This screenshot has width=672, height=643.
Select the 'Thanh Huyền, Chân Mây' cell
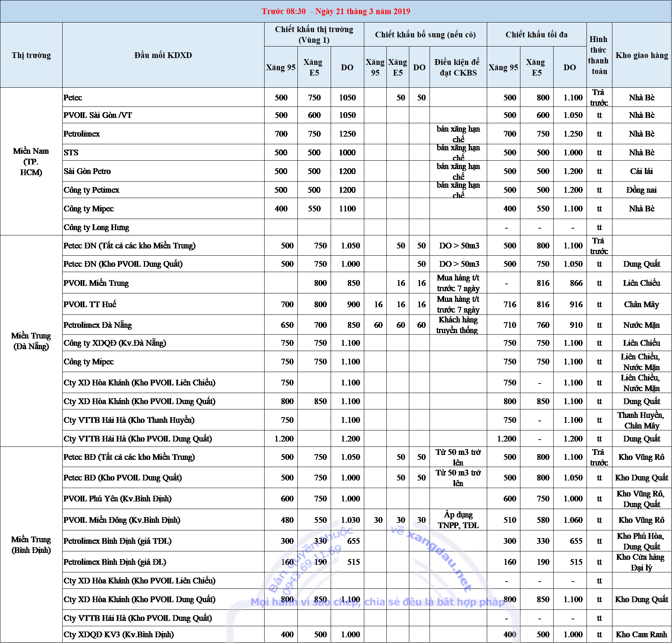click(x=641, y=420)
